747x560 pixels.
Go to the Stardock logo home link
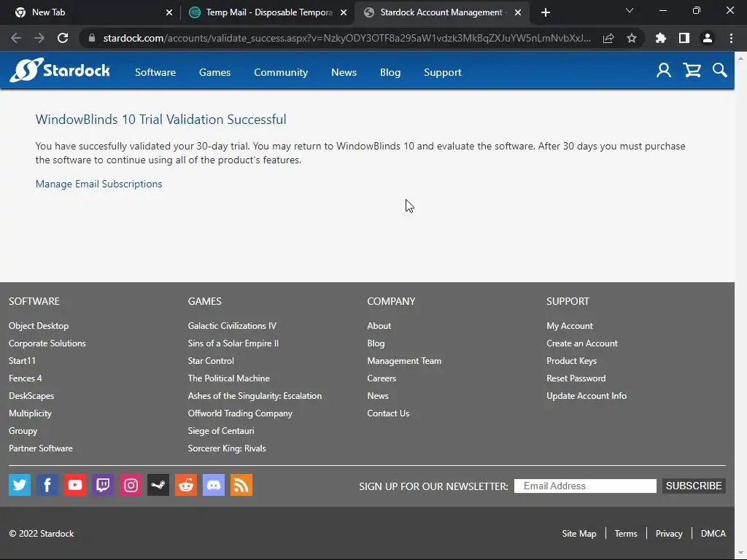[60, 70]
